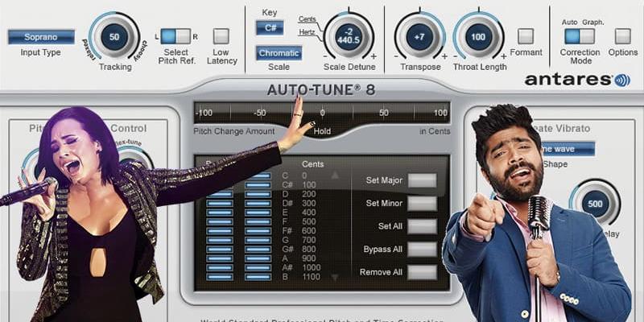Image resolution: width=644 pixels, height=322 pixels.
Task: Click the Transpose knob showing +7
Action: pos(419,37)
